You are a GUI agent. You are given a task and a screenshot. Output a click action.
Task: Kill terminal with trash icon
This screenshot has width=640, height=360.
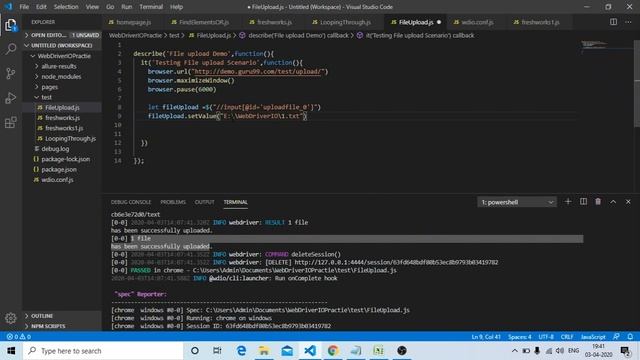(598, 202)
